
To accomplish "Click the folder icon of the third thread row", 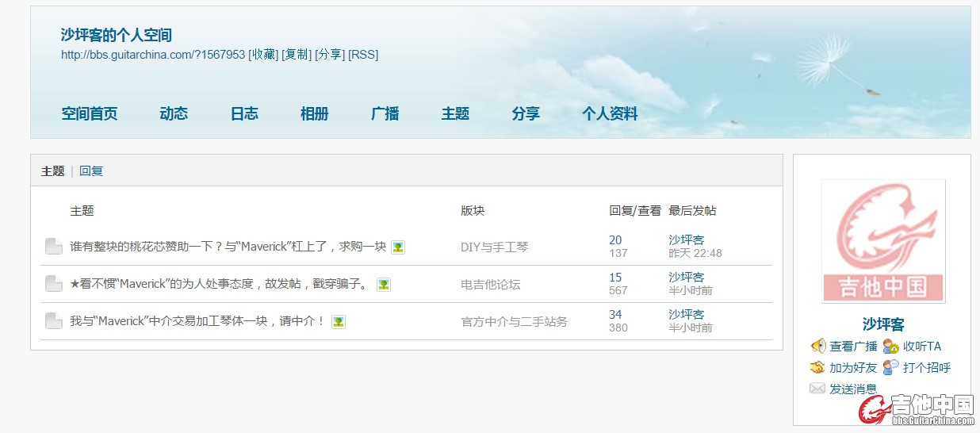I will click(x=54, y=321).
